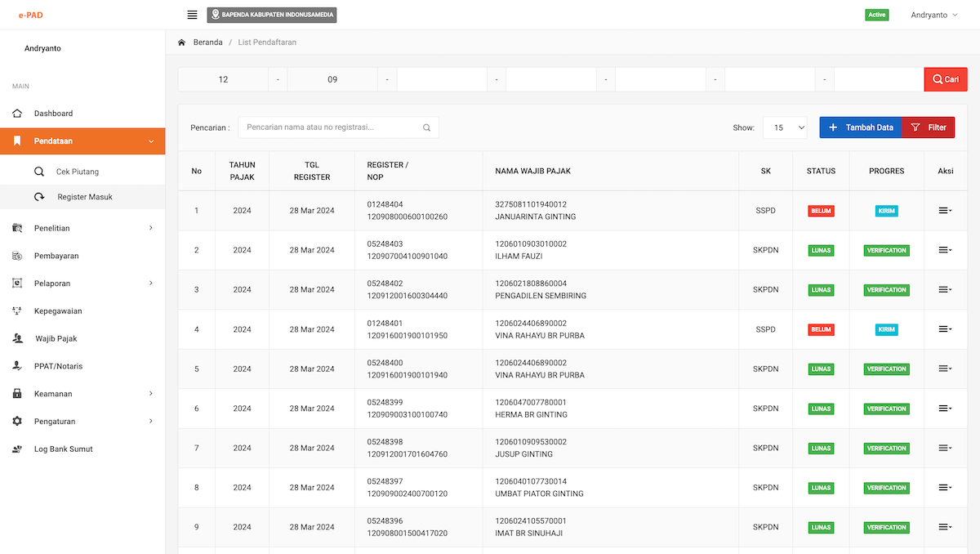Click the Dashboard house icon in sidebar
980x554 pixels.
pyautogui.click(x=17, y=114)
